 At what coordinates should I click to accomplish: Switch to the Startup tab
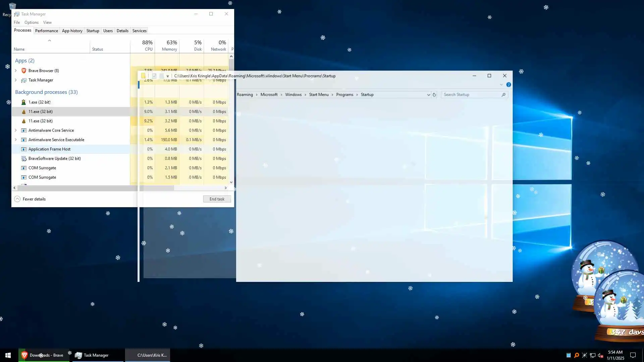(x=93, y=31)
